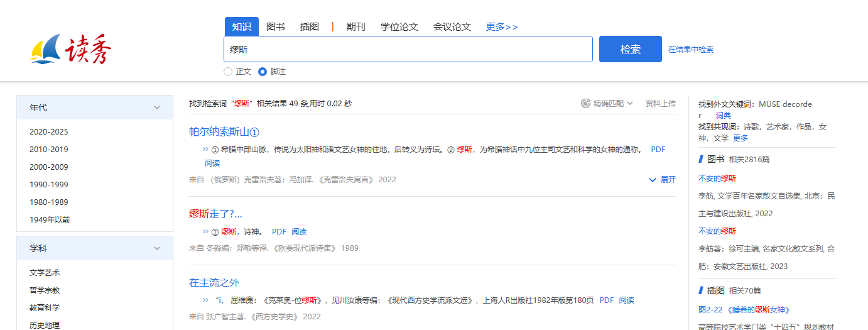The image size is (868, 330).
Task: Collapse the 学科 filter panel
Action: 157,248
